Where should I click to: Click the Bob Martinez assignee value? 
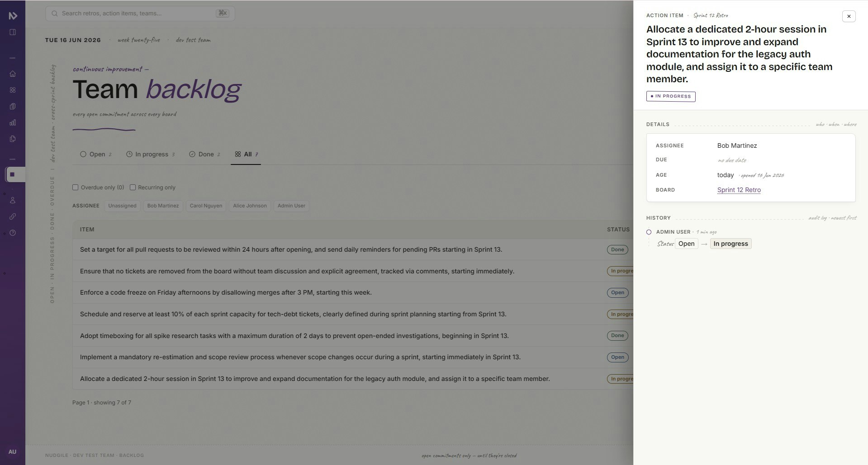click(737, 146)
